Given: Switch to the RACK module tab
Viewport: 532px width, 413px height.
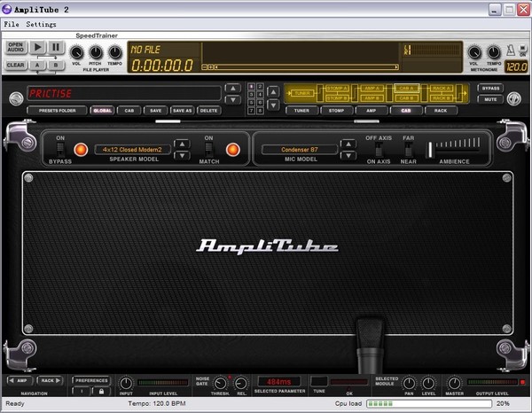Looking at the screenshot, I should pyautogui.click(x=441, y=111).
